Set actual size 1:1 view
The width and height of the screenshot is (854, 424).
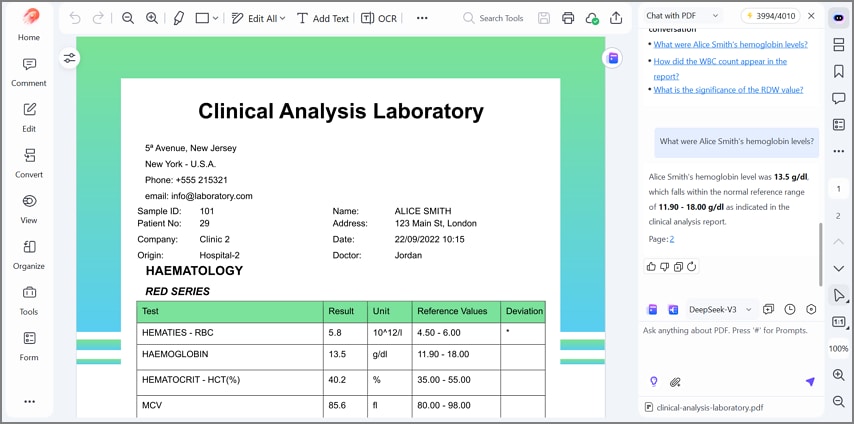point(839,322)
